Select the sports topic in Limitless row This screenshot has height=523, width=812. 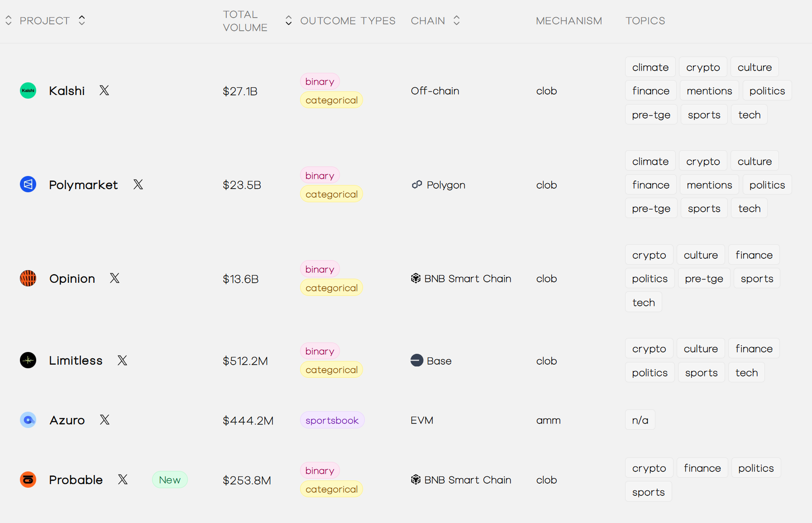[702, 372]
